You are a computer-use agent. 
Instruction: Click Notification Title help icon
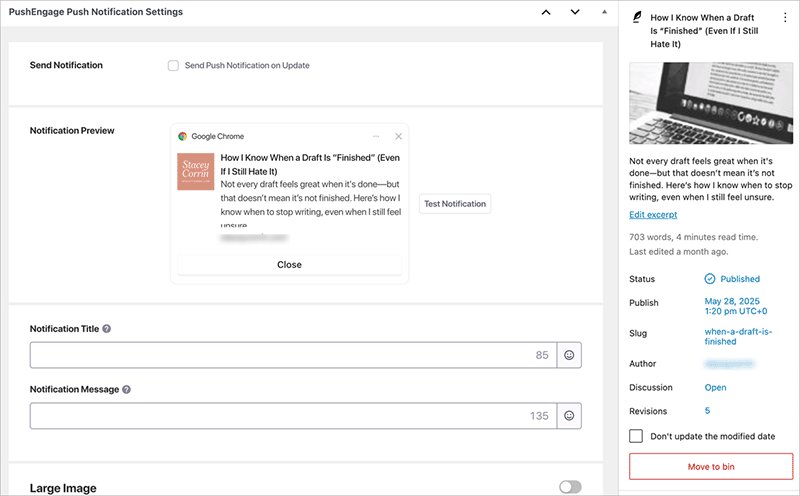(x=107, y=329)
